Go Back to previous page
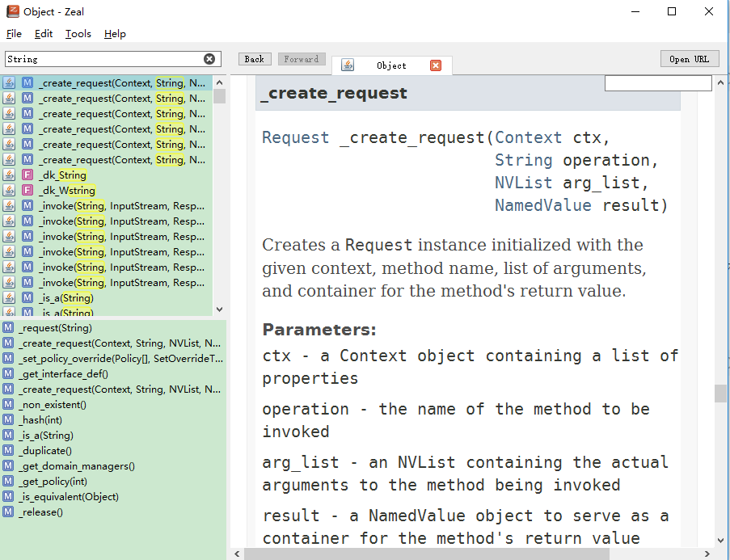Viewport: 730px width, 560px height. pos(255,59)
